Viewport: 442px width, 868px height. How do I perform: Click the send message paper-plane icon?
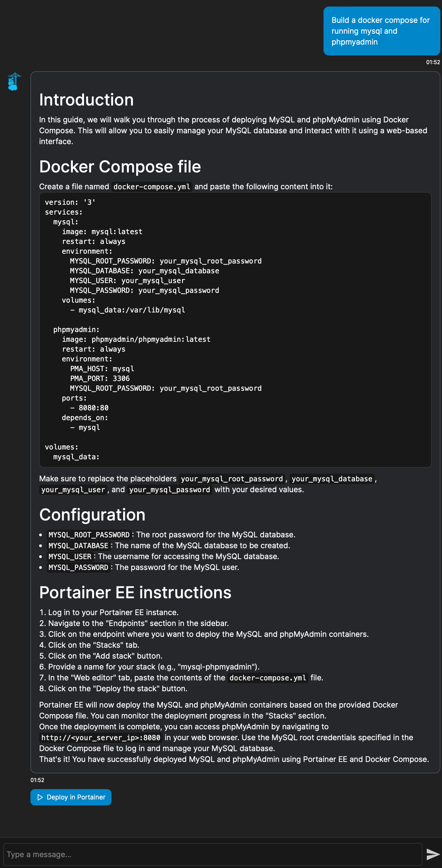[x=432, y=854]
